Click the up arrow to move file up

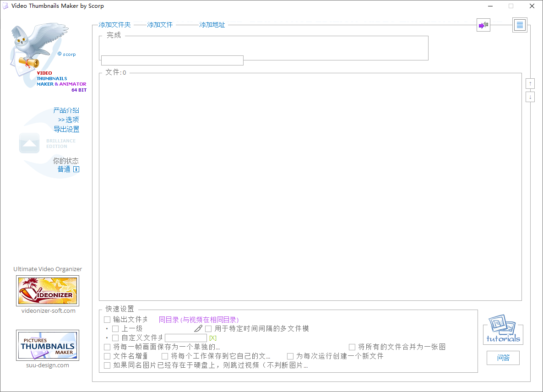[530, 83]
